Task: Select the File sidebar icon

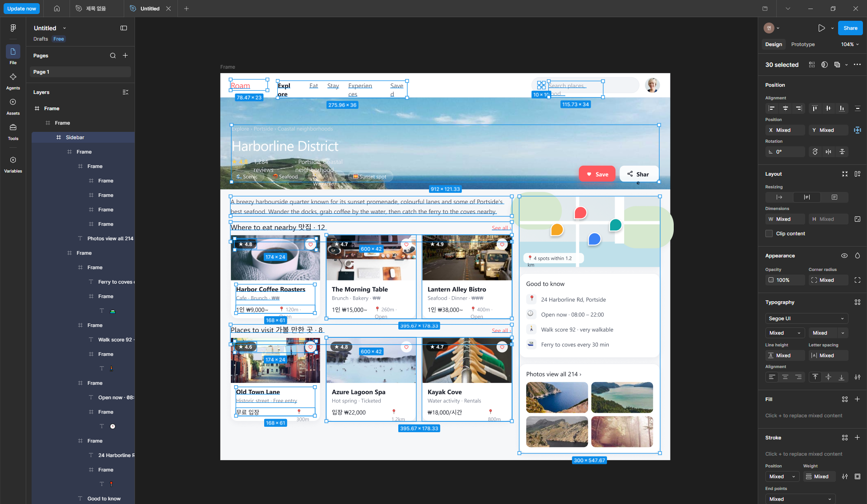Action: click(x=13, y=51)
